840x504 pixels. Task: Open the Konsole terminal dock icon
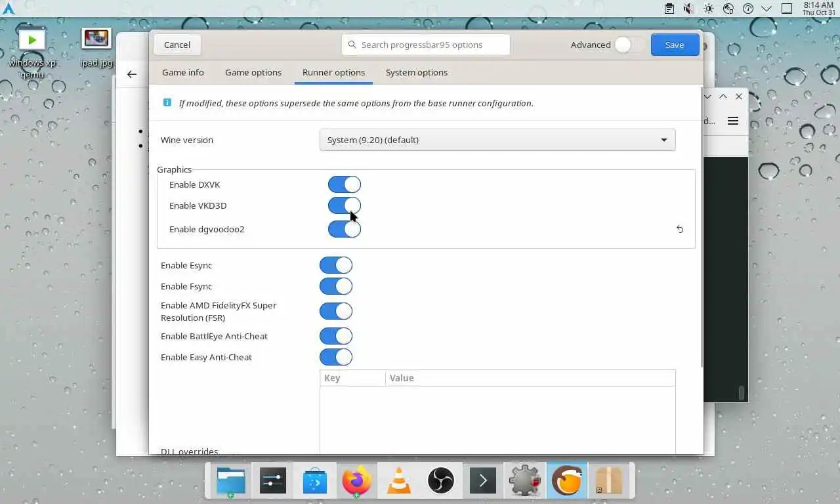point(483,481)
